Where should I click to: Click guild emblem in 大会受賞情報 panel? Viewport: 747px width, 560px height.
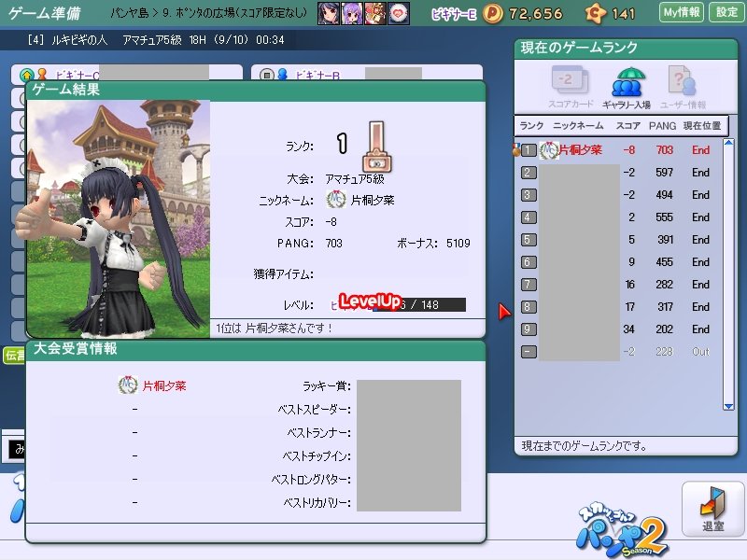coord(128,385)
